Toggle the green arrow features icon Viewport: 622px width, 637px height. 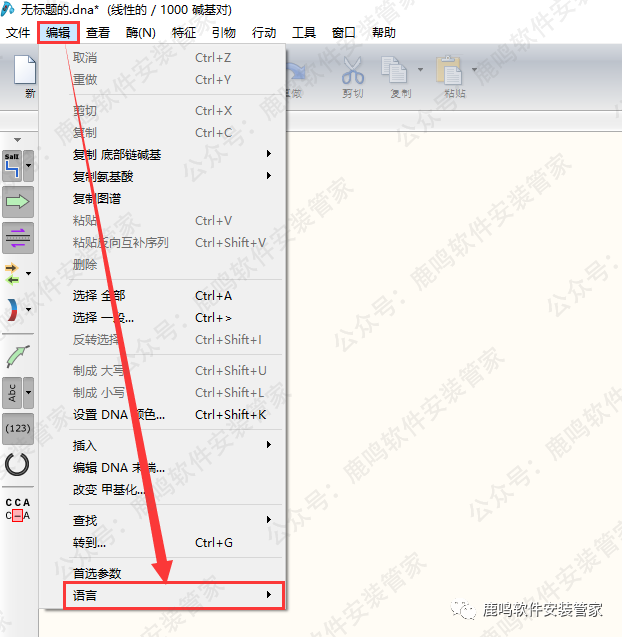point(18,202)
